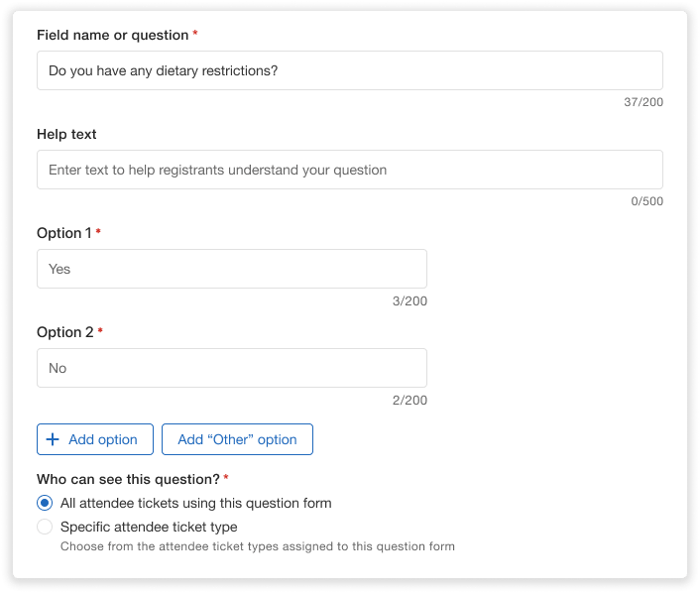Viewport: 700px width, 593px height.
Task: Click the "Help text" label
Action: coord(66,134)
